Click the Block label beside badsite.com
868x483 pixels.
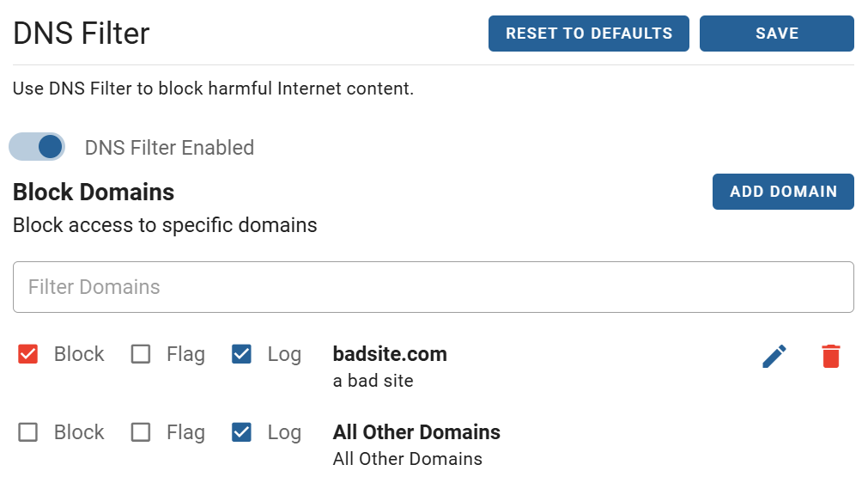79,354
